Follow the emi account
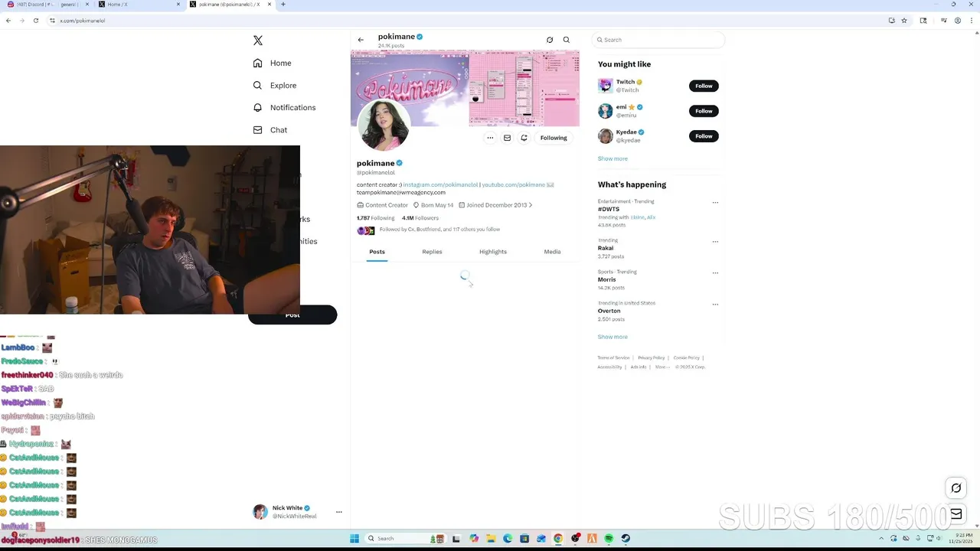Image resolution: width=980 pixels, height=551 pixels. [704, 111]
